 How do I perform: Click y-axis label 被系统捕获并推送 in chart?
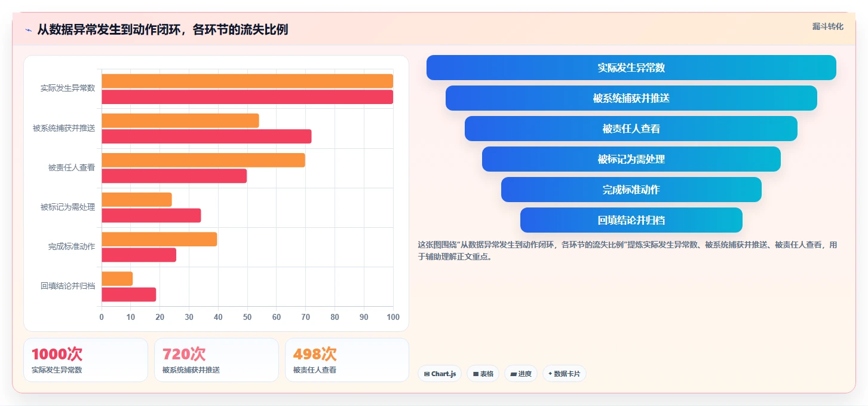tap(64, 128)
